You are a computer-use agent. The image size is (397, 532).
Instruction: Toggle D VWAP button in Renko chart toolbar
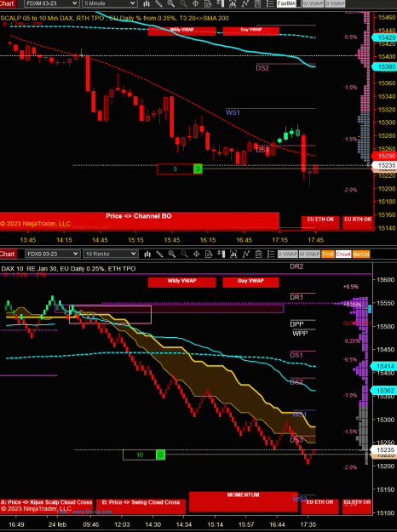tap(288, 255)
